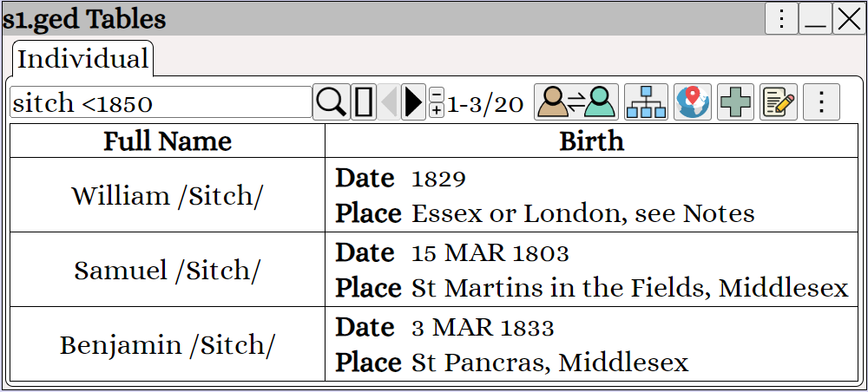
Task: Open the title bar three-dot menu
Action: coord(782,19)
